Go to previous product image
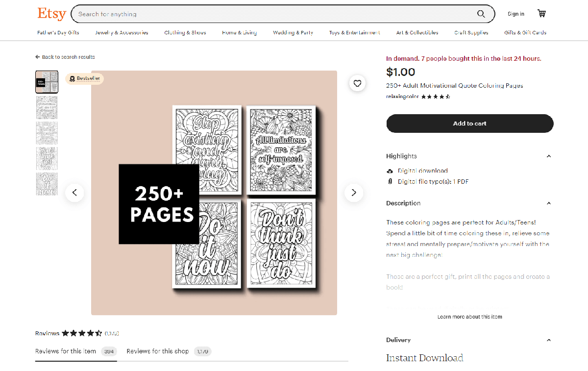The height and width of the screenshot is (371, 588). coord(74,193)
